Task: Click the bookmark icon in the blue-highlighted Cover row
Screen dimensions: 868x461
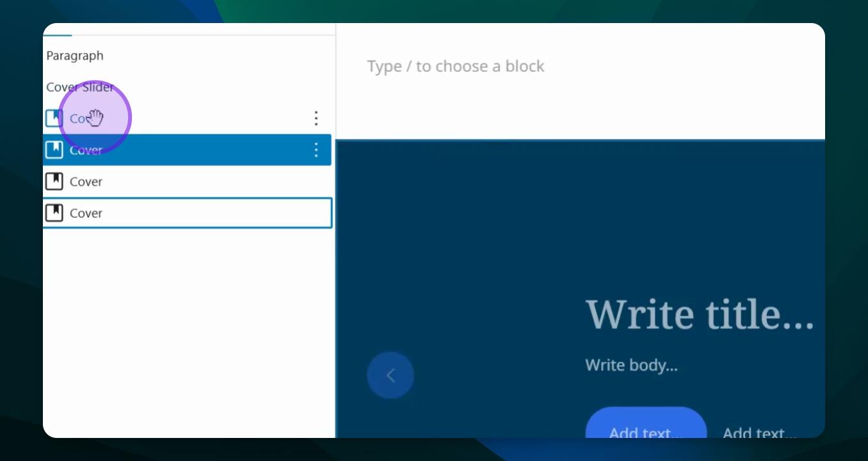Action: click(54, 150)
